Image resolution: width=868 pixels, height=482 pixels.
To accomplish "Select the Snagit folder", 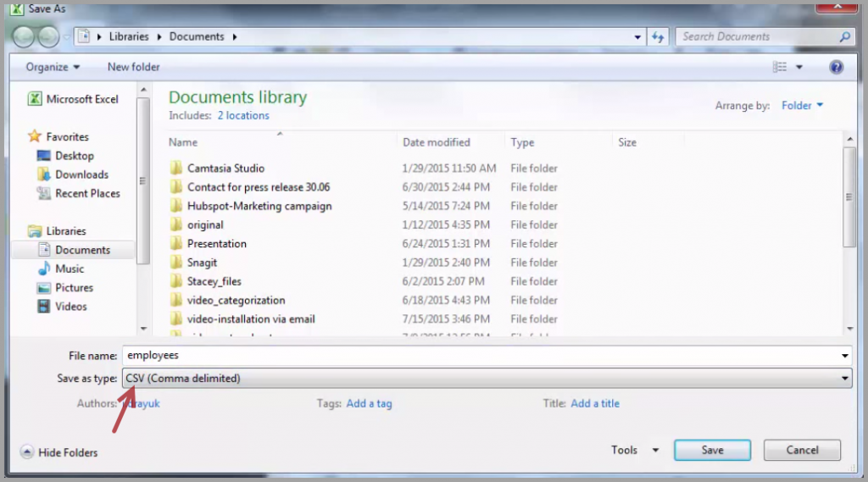I will (202, 262).
